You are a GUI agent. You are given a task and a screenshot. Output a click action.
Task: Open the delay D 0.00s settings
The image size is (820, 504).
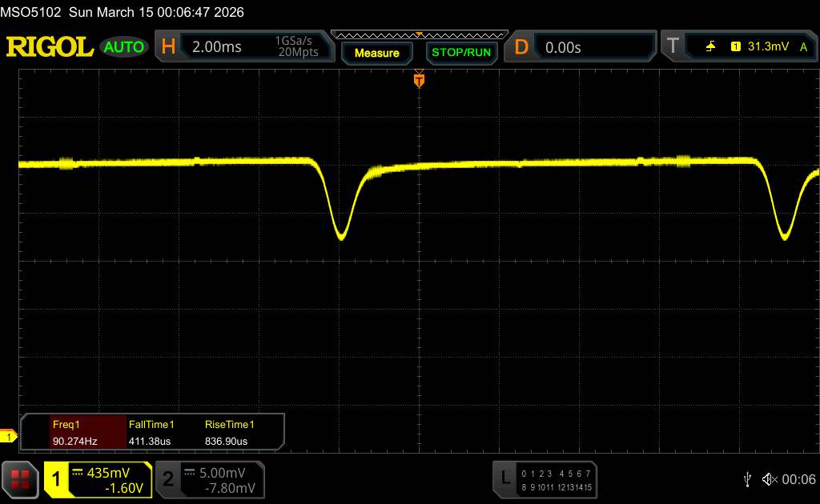point(521,47)
